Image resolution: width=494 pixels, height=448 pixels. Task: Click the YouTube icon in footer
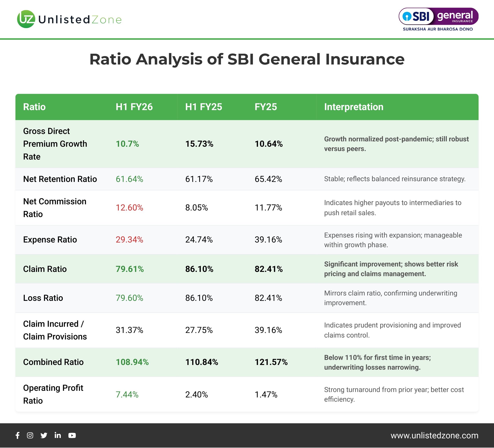[72, 435]
